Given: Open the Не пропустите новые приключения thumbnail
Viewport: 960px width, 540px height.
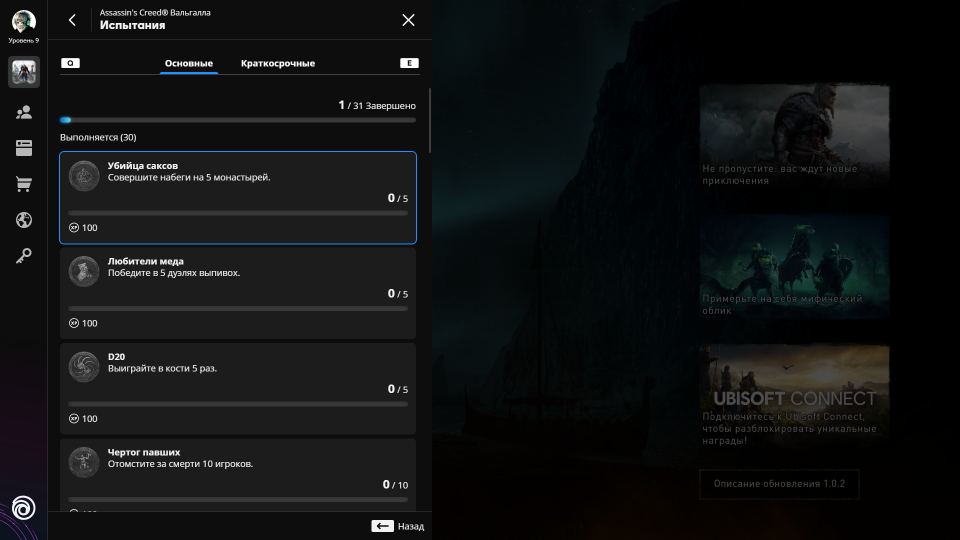Looking at the screenshot, I should [794, 135].
